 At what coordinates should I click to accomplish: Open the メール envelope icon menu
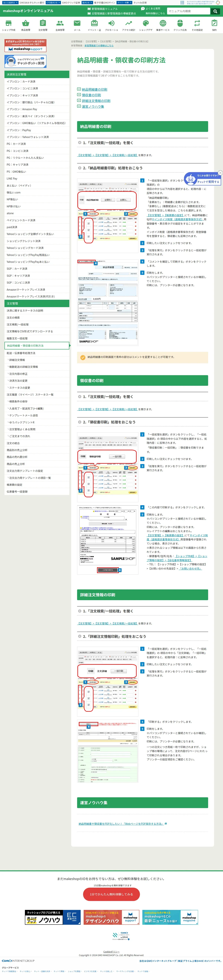(77, 25)
